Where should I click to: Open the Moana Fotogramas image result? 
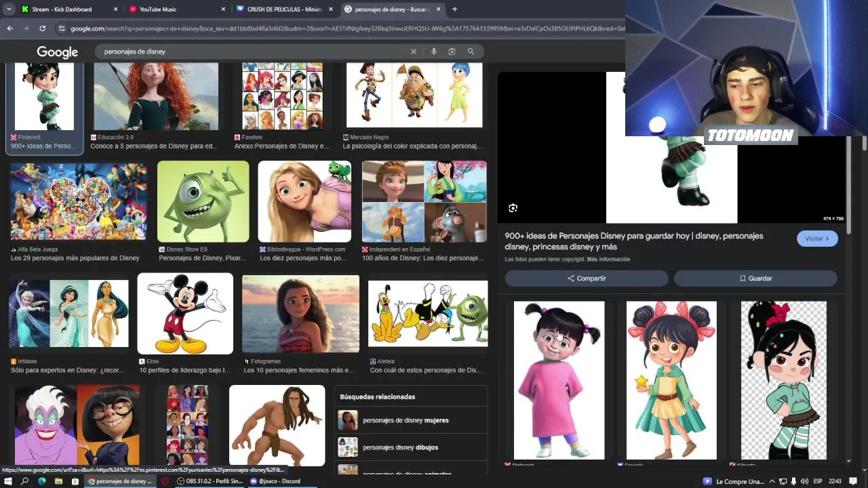[x=300, y=314]
